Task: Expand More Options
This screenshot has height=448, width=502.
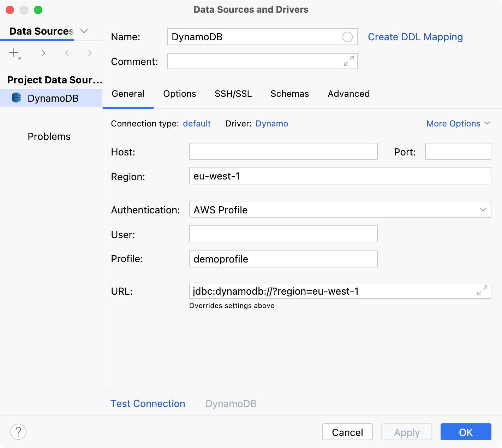Action: coord(458,123)
